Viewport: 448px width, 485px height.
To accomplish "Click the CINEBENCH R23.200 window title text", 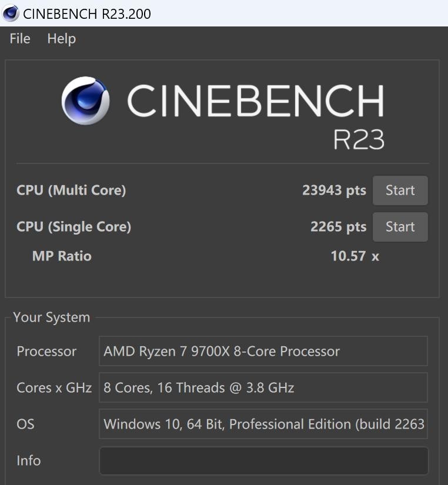I will 87,14.
